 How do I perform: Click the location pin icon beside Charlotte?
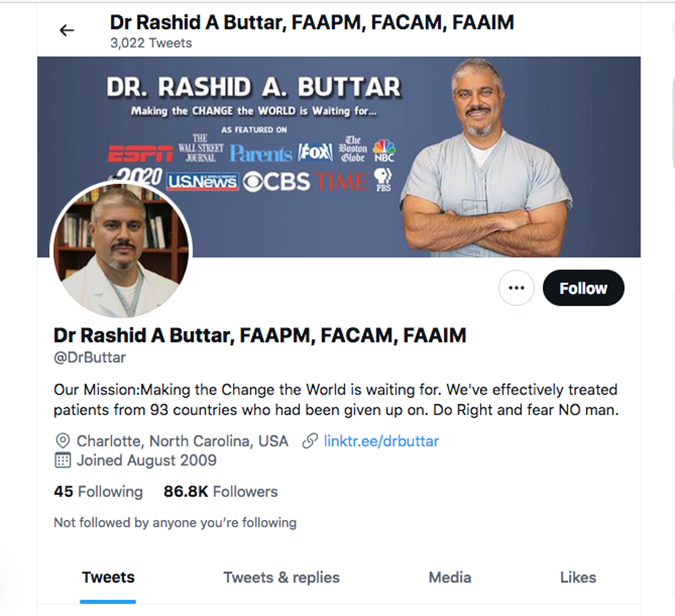pos(62,440)
